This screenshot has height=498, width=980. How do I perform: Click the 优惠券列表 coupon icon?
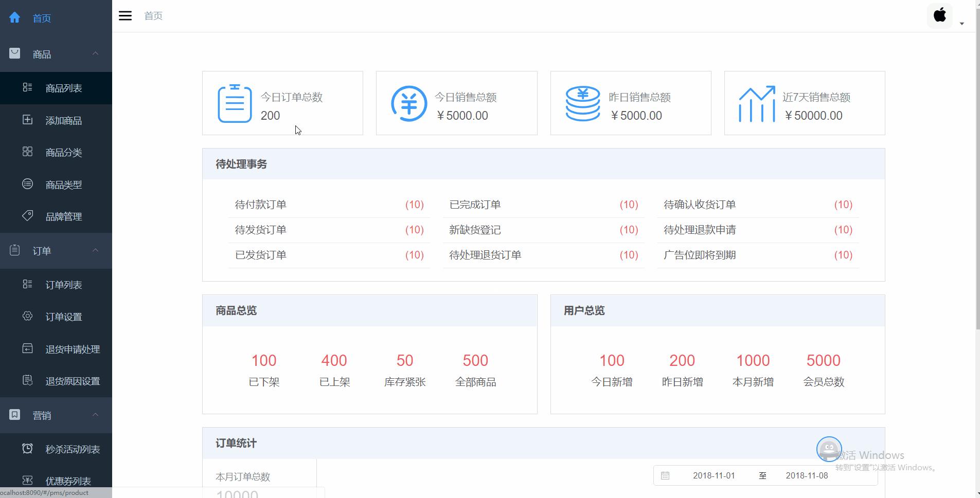[x=27, y=481]
